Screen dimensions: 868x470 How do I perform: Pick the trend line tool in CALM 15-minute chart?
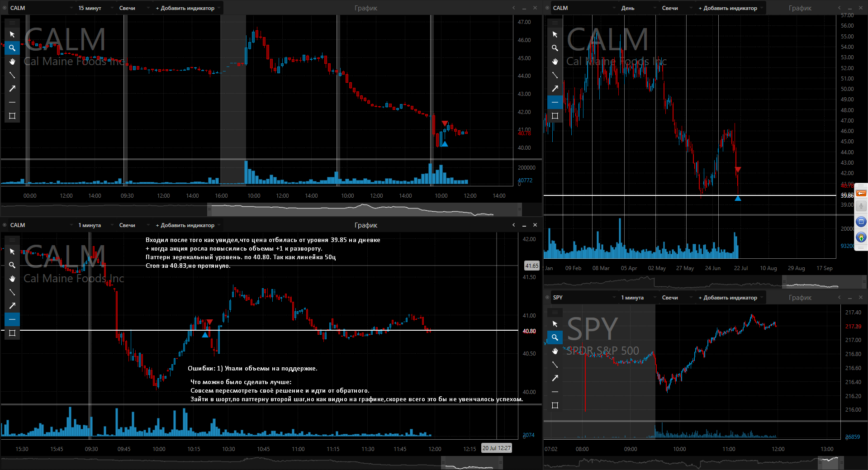[12, 75]
